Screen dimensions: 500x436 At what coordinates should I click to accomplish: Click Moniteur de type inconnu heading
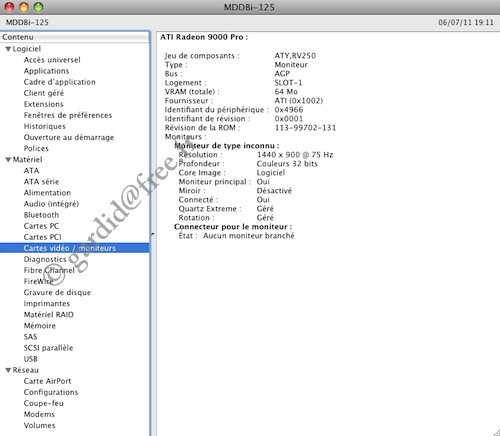(x=227, y=146)
